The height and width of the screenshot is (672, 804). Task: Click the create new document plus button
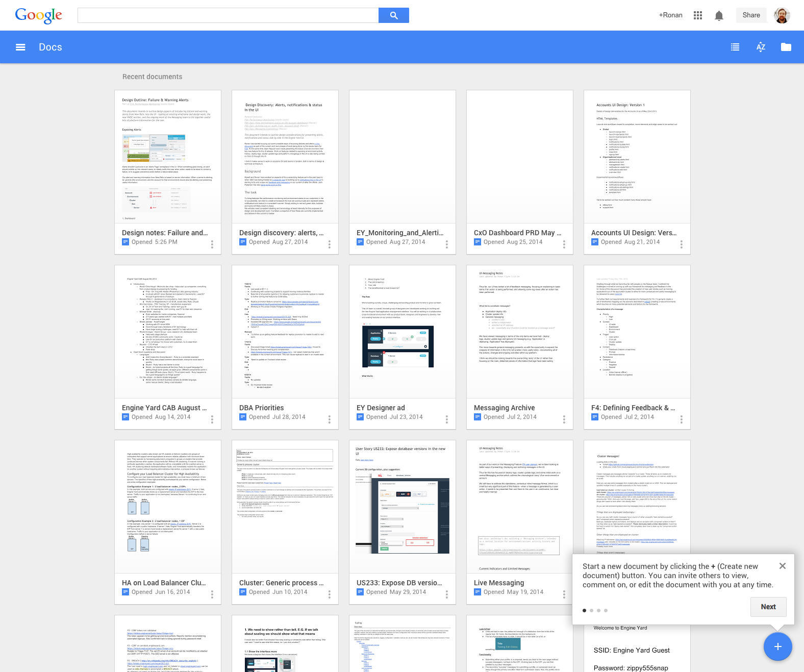(778, 646)
